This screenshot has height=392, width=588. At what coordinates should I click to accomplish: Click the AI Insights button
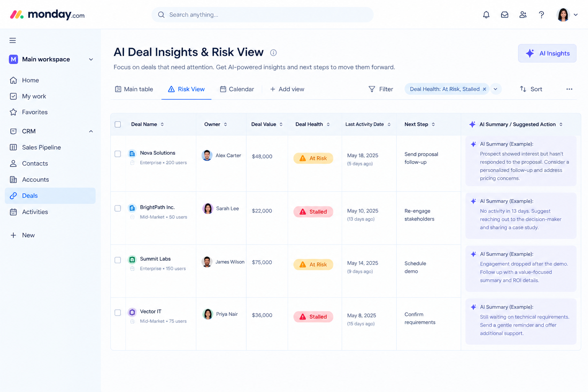point(547,53)
